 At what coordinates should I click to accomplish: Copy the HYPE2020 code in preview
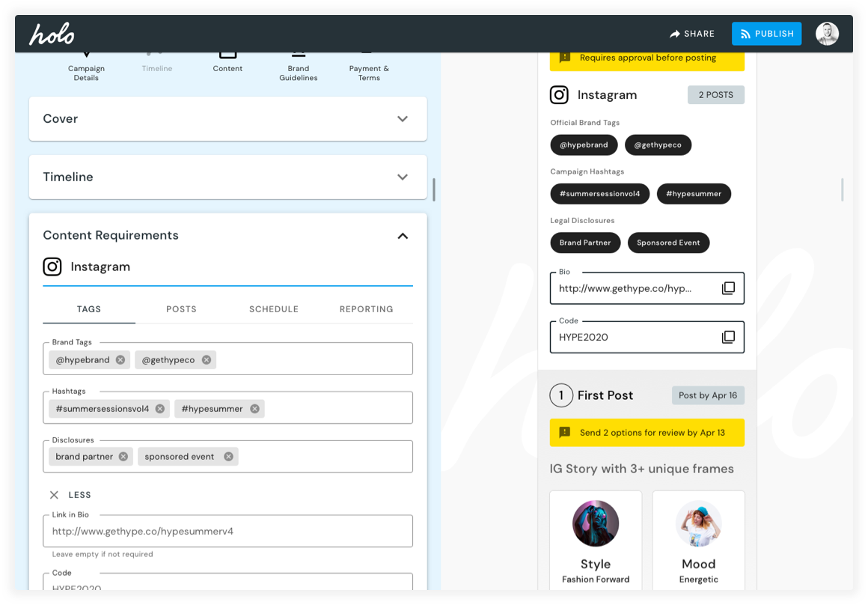728,337
